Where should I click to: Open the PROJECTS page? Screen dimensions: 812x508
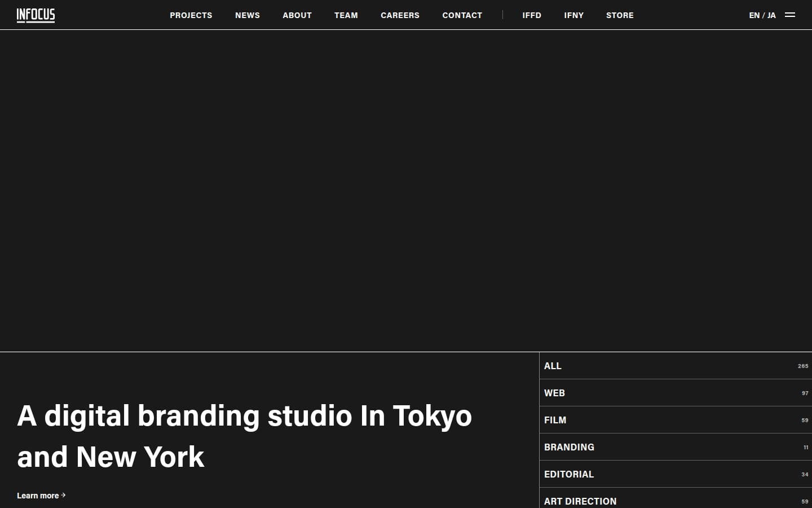[x=191, y=15]
